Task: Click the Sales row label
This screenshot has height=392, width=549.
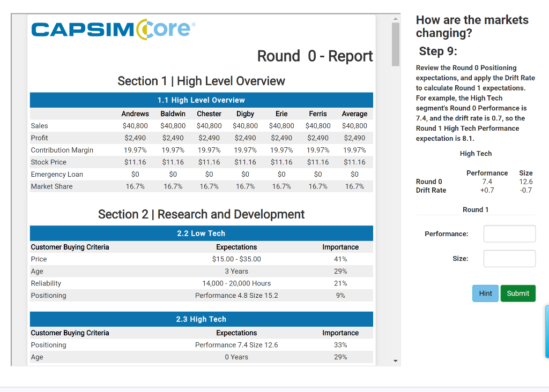Action: (x=39, y=125)
